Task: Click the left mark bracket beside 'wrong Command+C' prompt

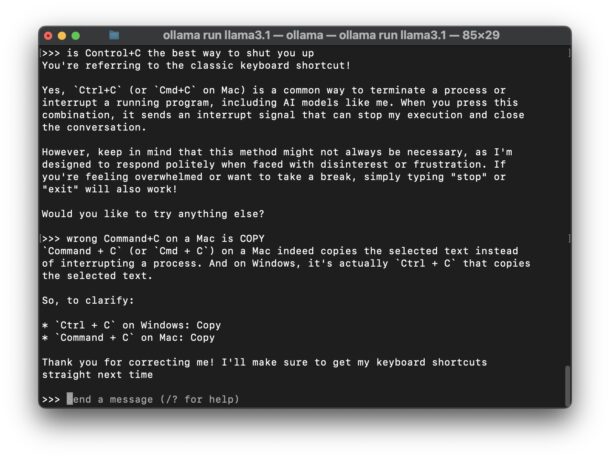Action: point(40,239)
